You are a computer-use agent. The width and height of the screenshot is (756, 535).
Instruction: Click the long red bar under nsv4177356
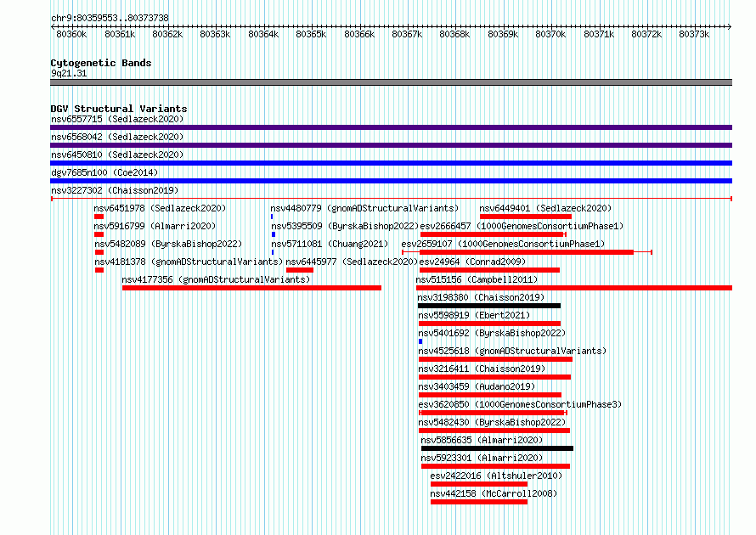[251, 288]
